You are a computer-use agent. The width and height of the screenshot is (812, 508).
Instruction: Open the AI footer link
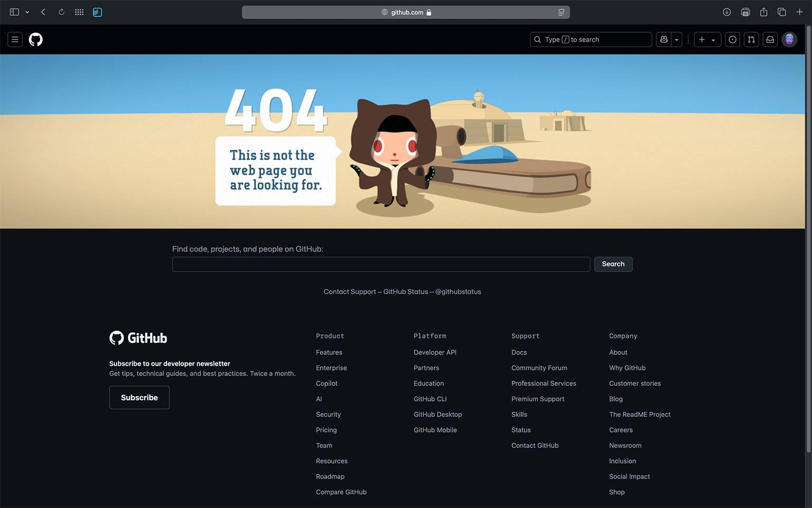pyautogui.click(x=319, y=399)
